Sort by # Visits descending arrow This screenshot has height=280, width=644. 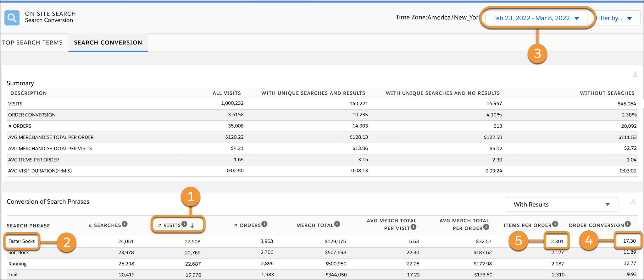coord(192,225)
